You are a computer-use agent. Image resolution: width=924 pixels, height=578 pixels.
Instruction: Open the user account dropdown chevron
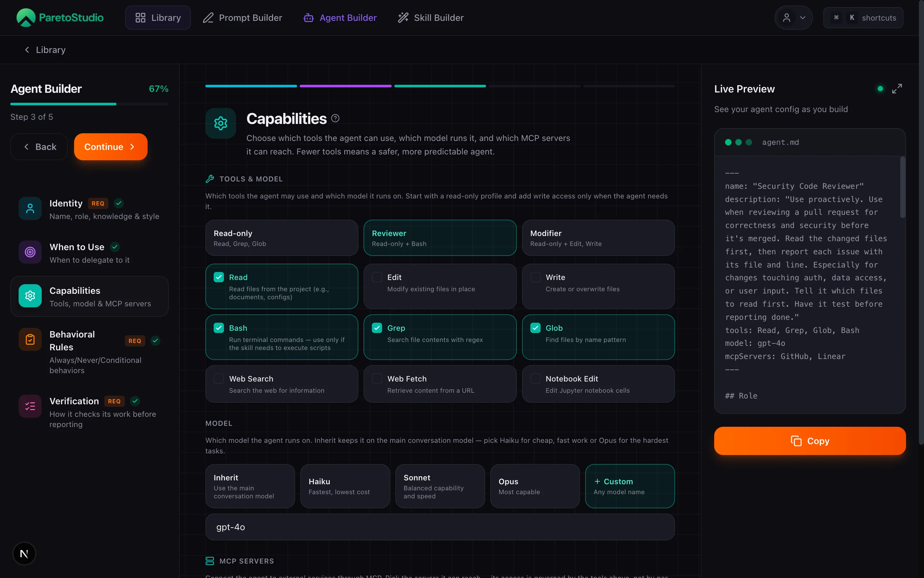pyautogui.click(x=803, y=18)
